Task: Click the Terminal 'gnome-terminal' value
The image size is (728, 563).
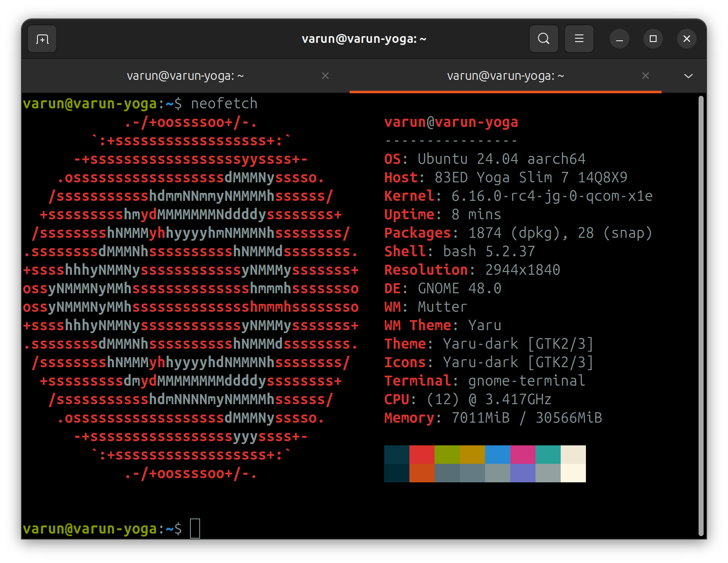Action: click(527, 381)
